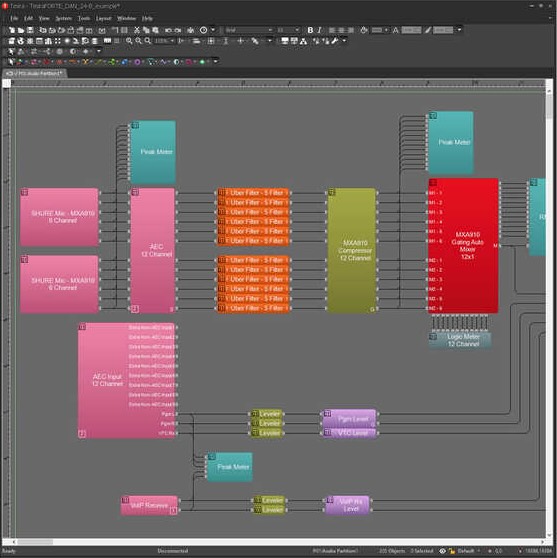Image resolution: width=557 pixels, height=558 pixels.
Task: Click the wrench maintenance icon
Action: [335, 41]
